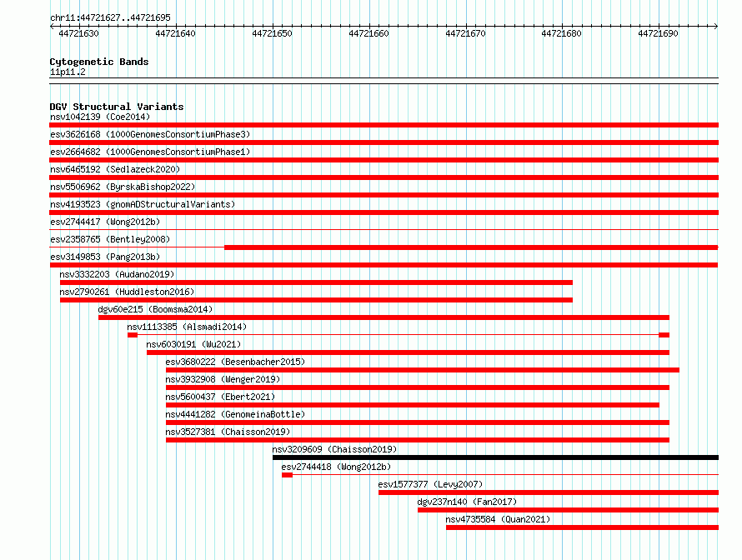Viewport: 742px width, 560px height.
Task: Select the esv2664682 (1000GenomesConsortiumPhase1) label
Action: click(150, 152)
